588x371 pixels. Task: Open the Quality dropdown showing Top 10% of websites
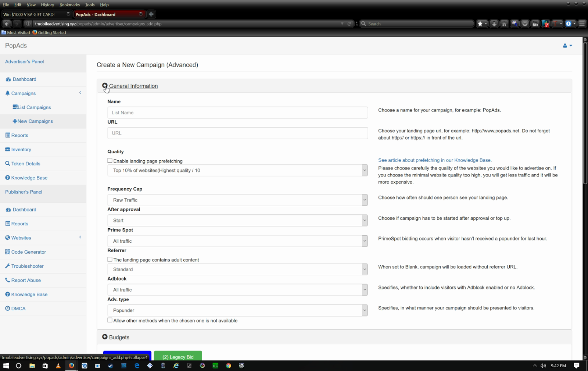click(x=237, y=170)
